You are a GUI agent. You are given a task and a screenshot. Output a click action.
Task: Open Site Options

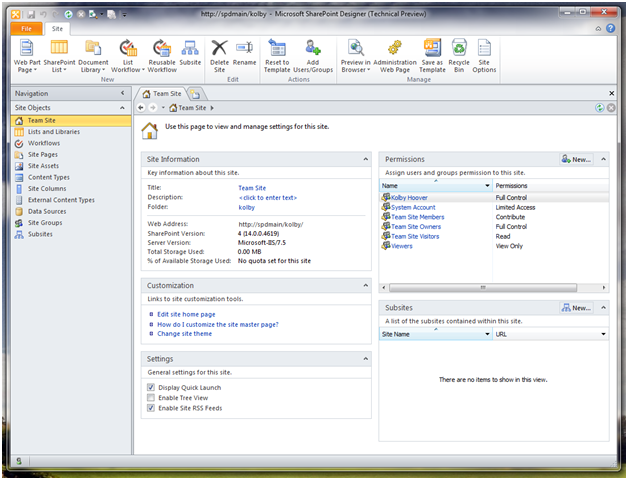tap(484, 56)
